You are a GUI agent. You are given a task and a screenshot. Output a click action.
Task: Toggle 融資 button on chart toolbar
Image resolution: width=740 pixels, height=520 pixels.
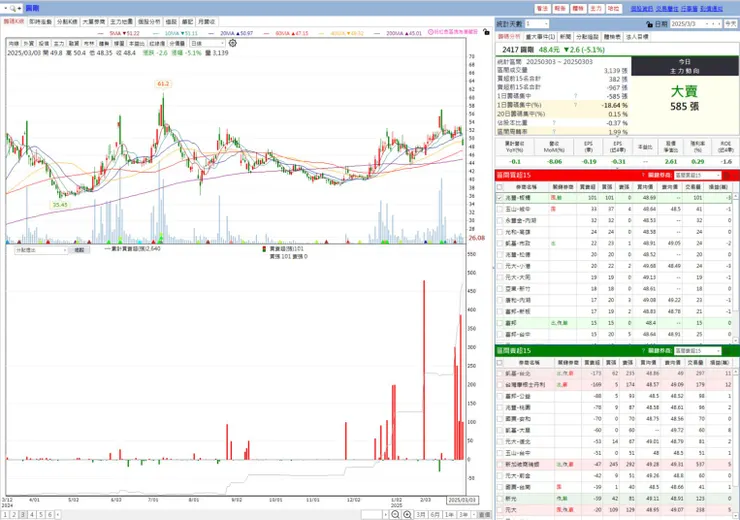[74, 43]
